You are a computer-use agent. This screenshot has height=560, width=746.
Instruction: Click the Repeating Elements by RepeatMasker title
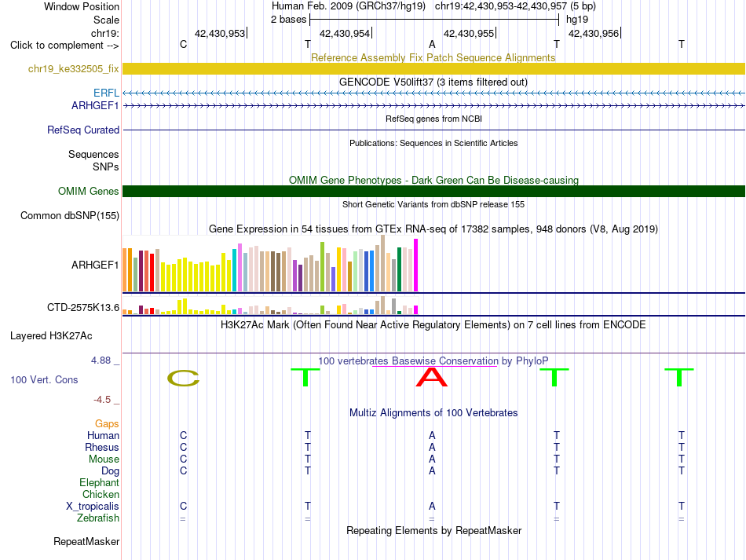(x=433, y=530)
